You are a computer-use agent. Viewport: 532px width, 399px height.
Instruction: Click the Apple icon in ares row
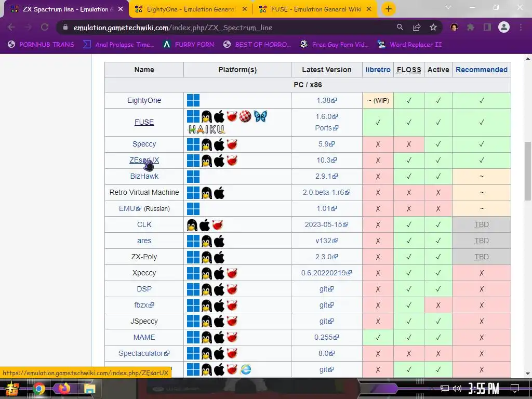pos(219,241)
